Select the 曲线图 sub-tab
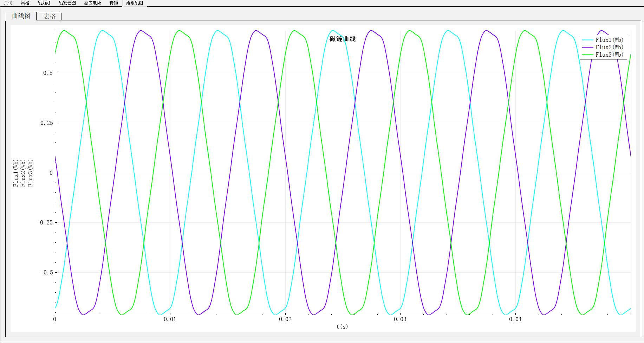Viewport: 644px width, 343px height. tap(21, 16)
